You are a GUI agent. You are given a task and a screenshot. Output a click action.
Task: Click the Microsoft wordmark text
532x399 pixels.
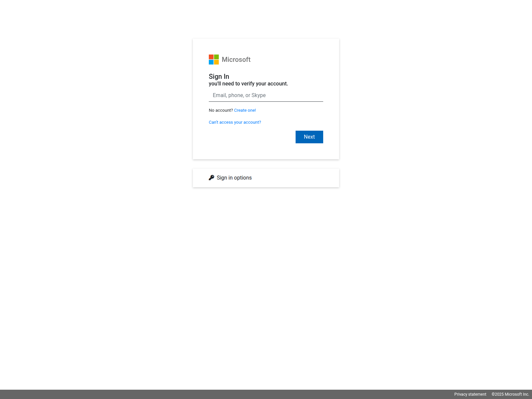pos(236,60)
